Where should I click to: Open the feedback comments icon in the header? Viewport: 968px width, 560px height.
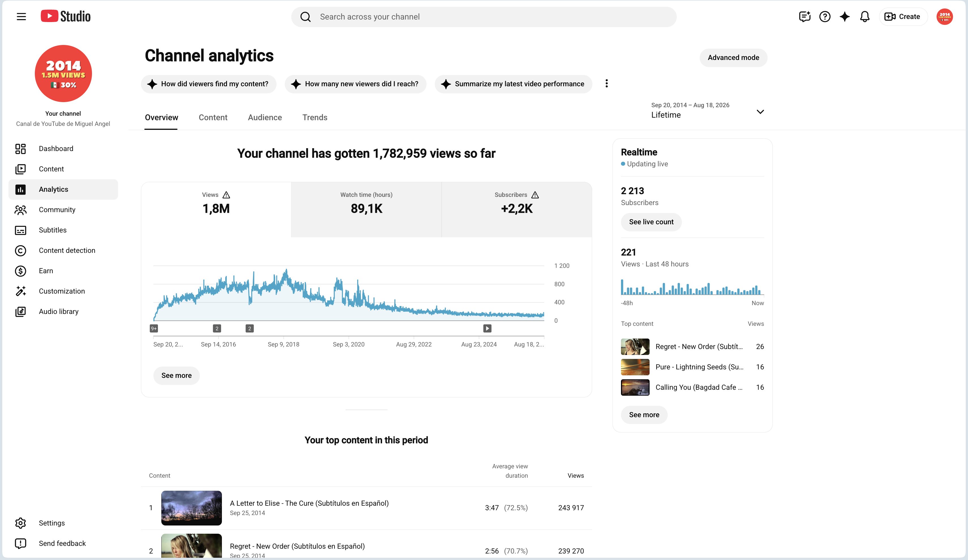(804, 16)
